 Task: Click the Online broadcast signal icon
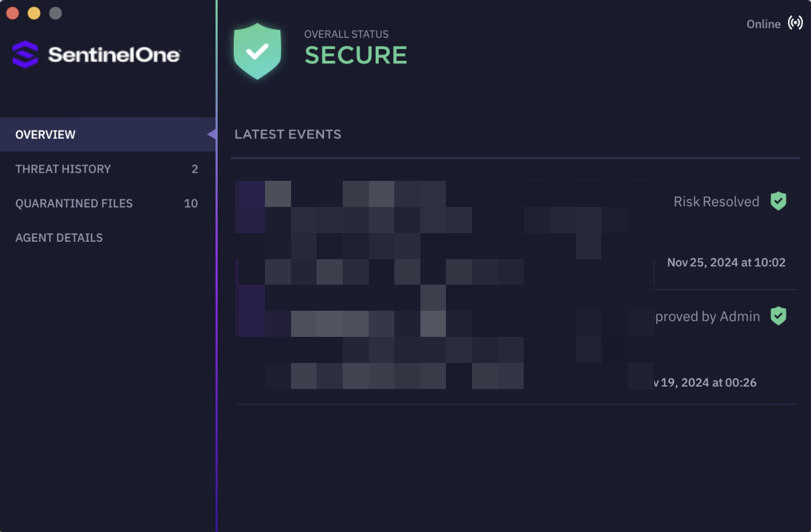(x=795, y=24)
